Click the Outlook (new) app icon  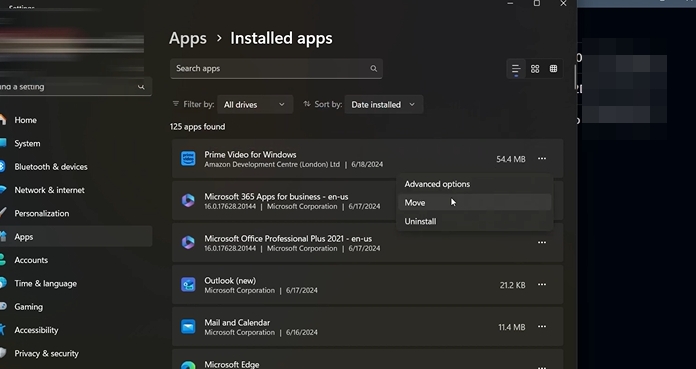(x=188, y=285)
